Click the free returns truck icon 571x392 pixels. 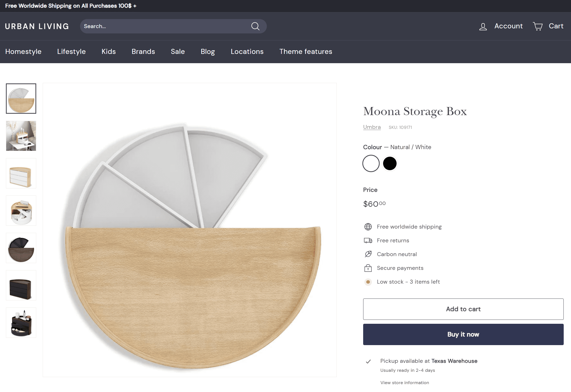[x=368, y=240]
